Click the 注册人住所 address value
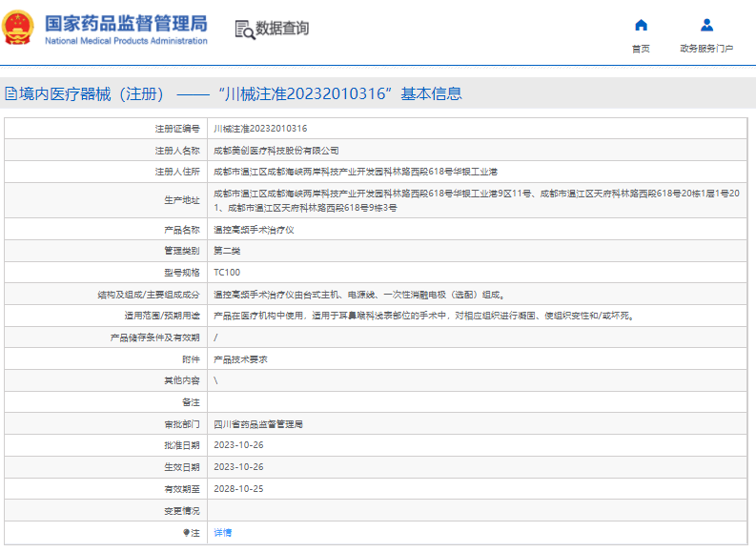 click(356, 173)
